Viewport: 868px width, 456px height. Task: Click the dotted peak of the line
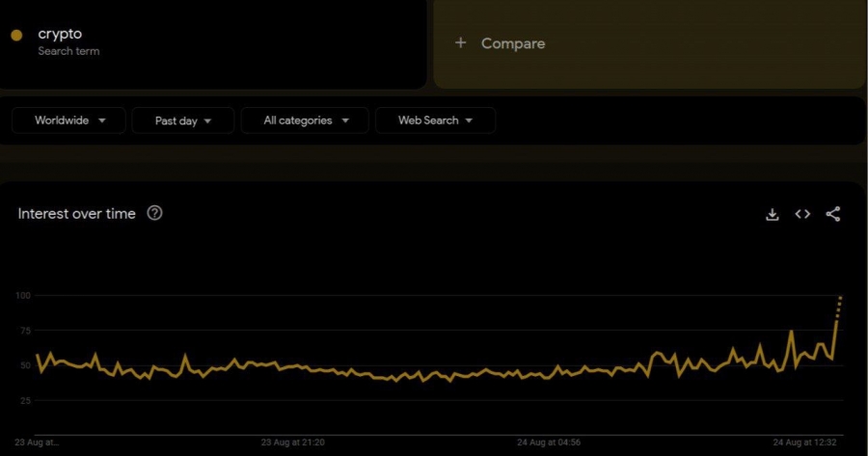click(x=839, y=305)
